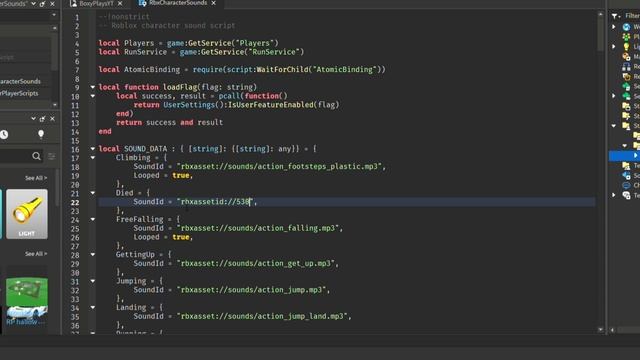
Task: Expand the ServerStorage node in Explorer
Action: coord(614,96)
